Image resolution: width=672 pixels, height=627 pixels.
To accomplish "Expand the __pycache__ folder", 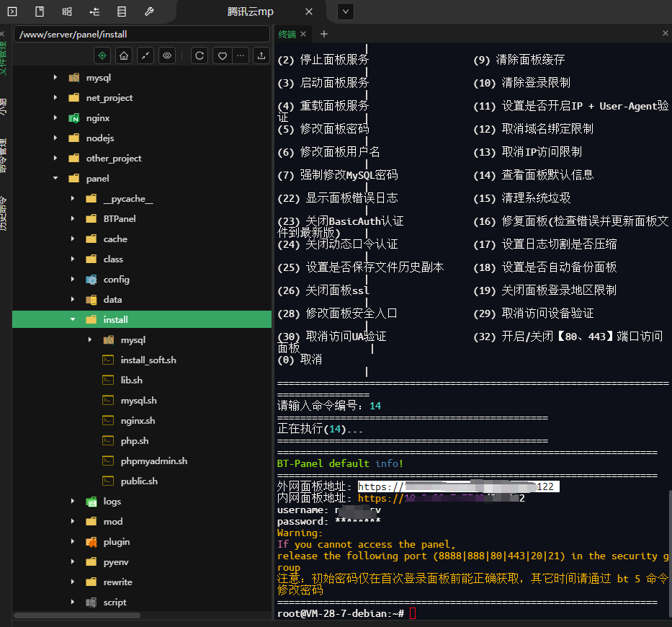I will 73,198.
